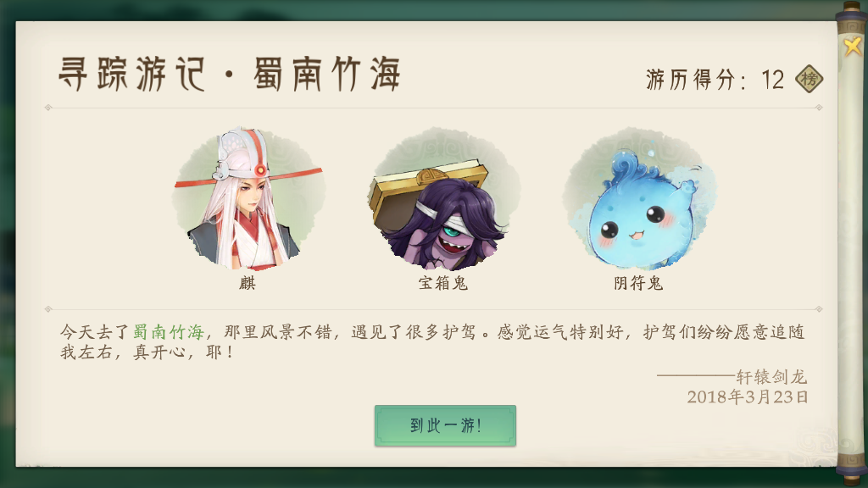Click the green 蜀南竹海 link text

[169, 332]
